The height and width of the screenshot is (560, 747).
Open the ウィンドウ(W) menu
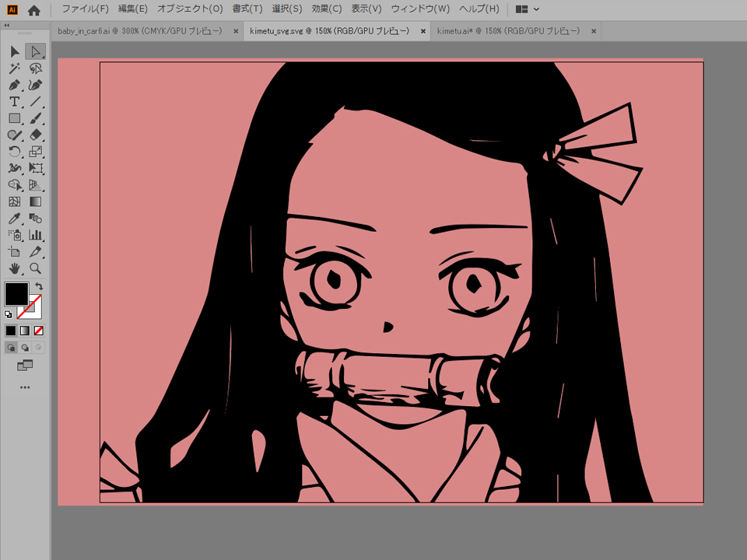coord(420,9)
